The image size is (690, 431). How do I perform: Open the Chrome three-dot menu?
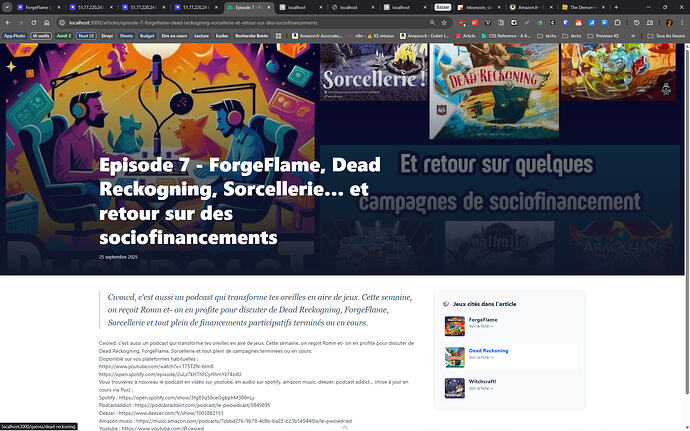click(x=682, y=21)
